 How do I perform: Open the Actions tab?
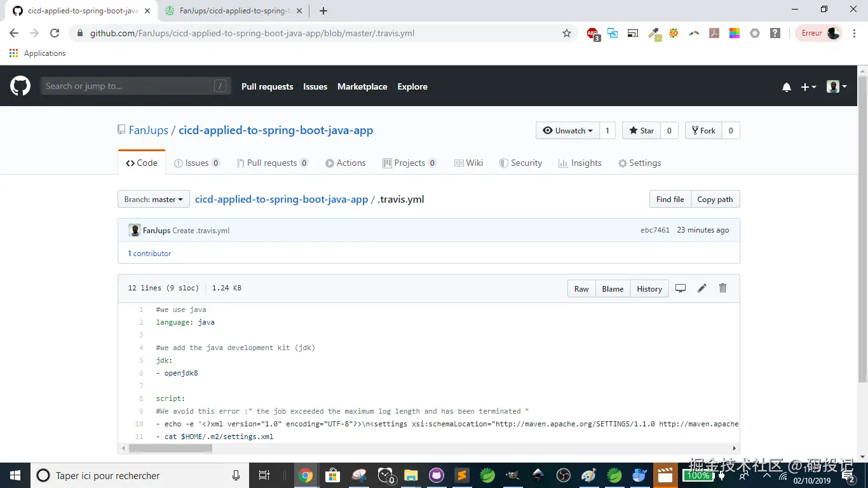point(345,163)
